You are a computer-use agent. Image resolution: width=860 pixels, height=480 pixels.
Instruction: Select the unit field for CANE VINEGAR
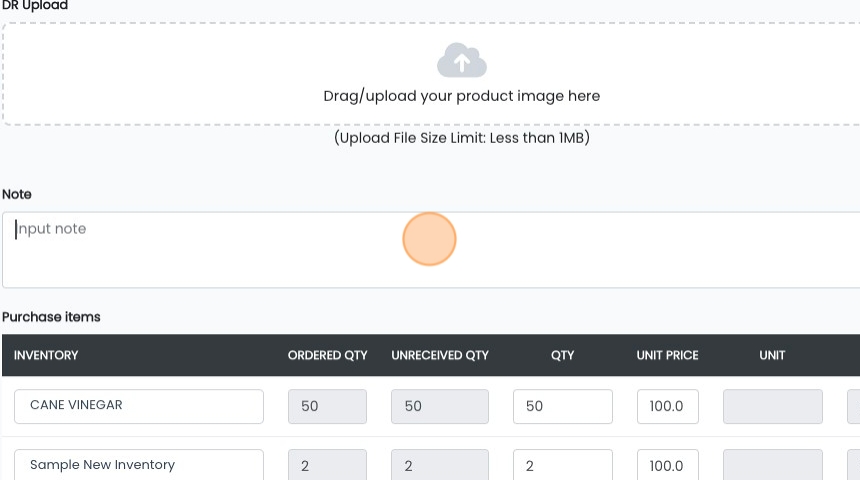(772, 407)
